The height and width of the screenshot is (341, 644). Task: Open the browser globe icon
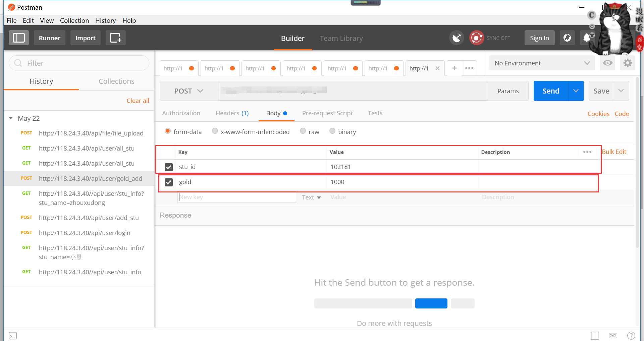[x=567, y=38]
